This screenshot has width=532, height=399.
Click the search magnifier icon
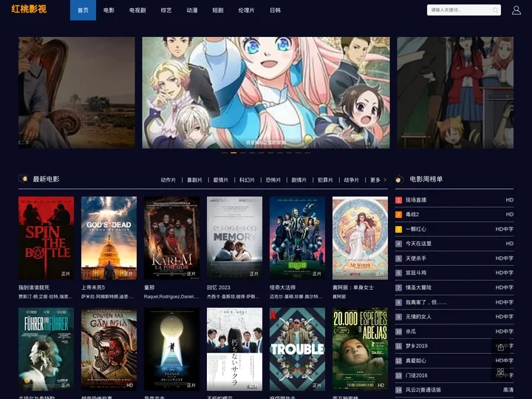pos(495,10)
